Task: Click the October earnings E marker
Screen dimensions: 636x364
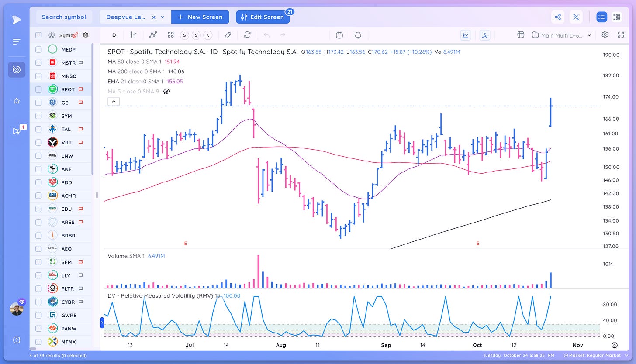Action: 477,244
